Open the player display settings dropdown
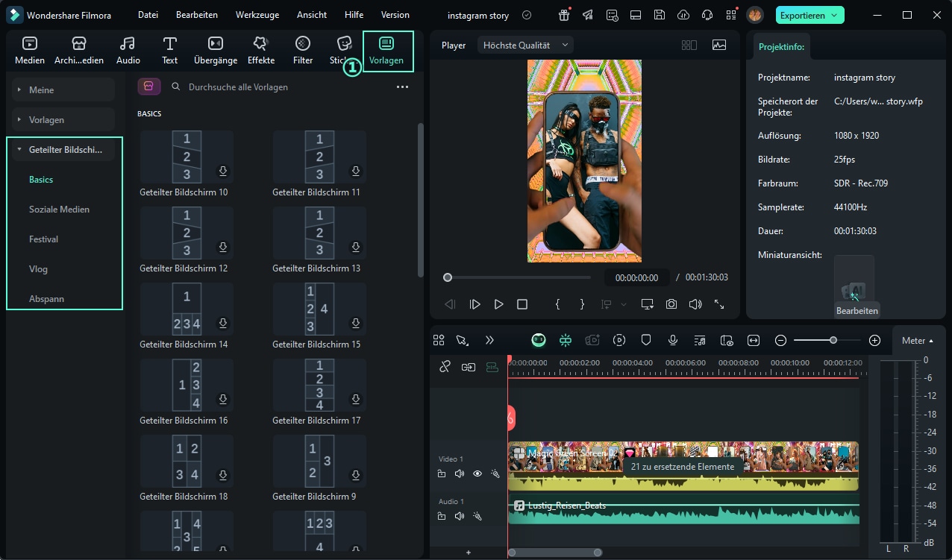Viewport: 952px width, 560px height. click(x=648, y=304)
